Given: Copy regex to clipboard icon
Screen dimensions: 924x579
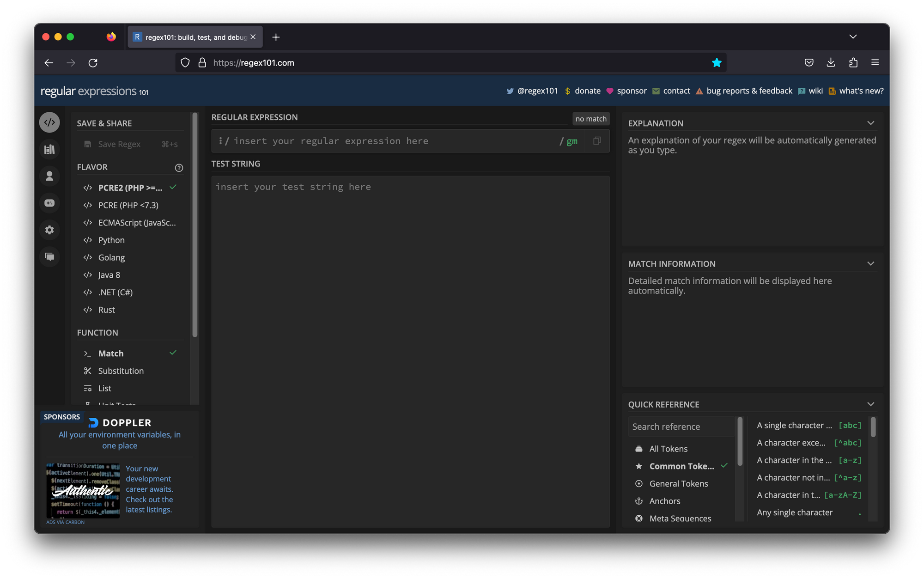Looking at the screenshot, I should tap(597, 141).
